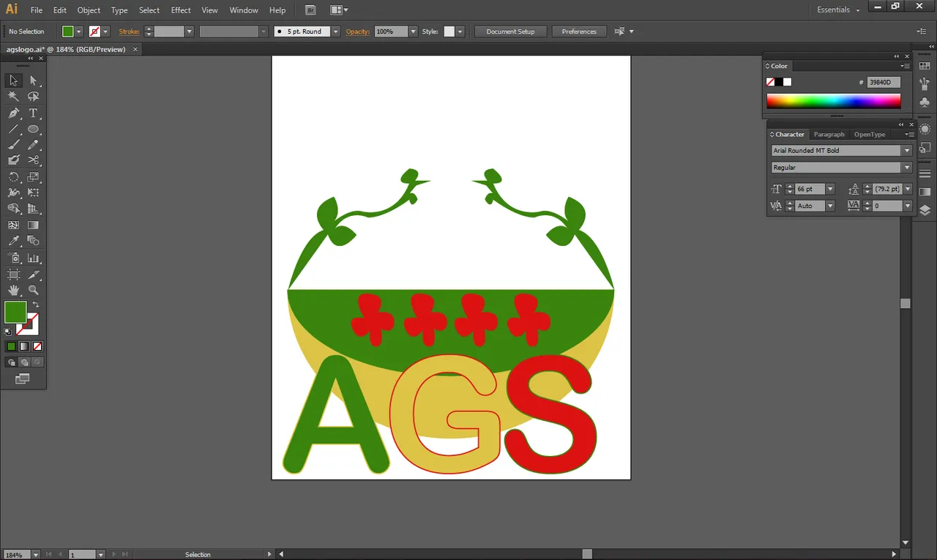Set paint mode to Gradient
Screen dimensions: 937x560
click(x=24, y=346)
